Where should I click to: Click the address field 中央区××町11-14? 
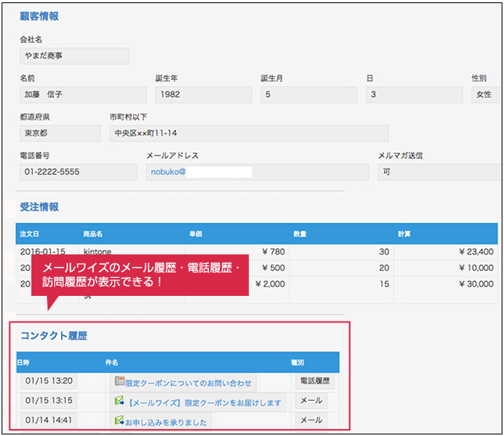[248, 133]
